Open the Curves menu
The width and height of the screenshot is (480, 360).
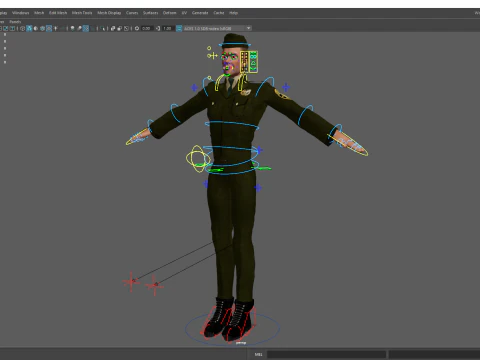tap(132, 13)
